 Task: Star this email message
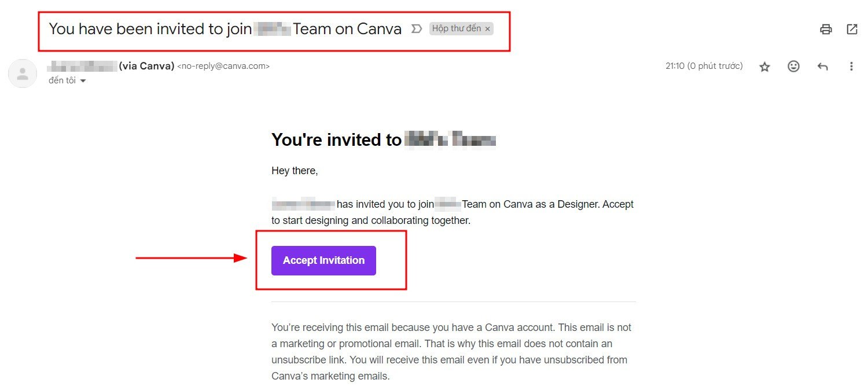point(764,67)
